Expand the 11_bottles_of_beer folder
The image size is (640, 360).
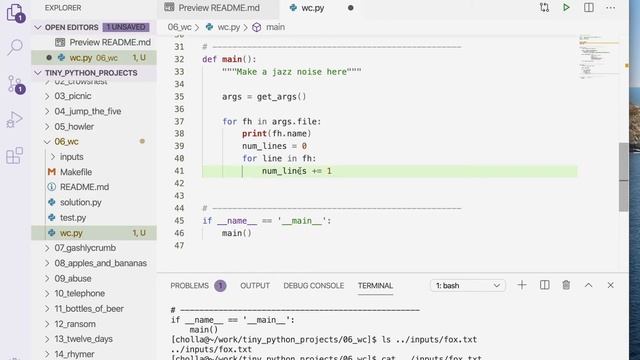coord(47,309)
